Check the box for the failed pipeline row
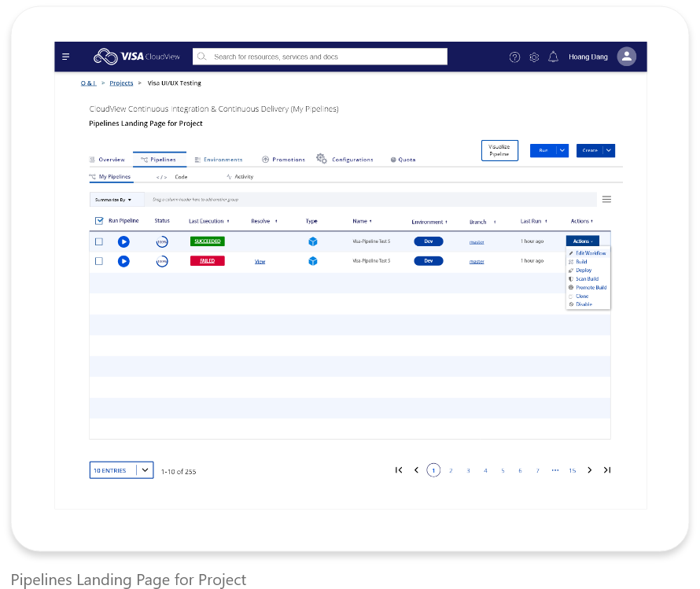Screen dimensions: 700x589 click(x=99, y=261)
